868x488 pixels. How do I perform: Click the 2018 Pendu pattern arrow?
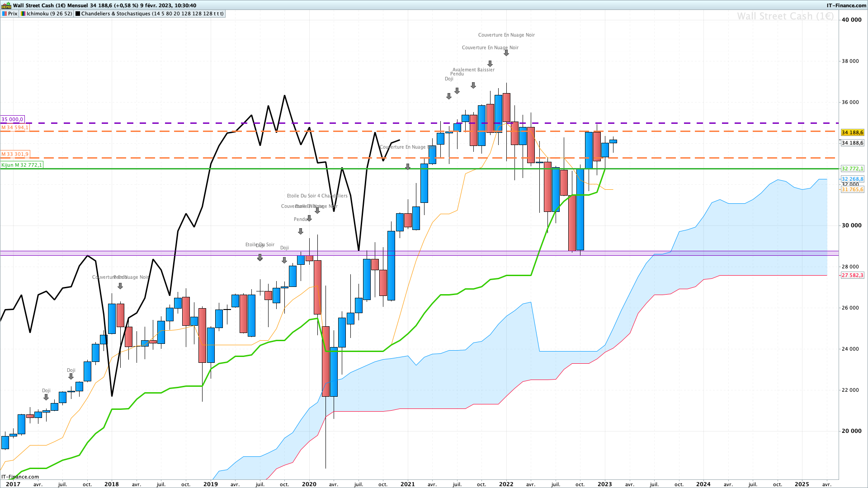pos(120,286)
